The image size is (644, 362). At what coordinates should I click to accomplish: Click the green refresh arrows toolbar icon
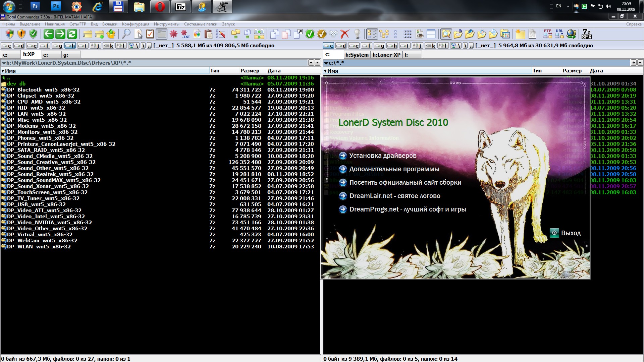click(x=72, y=34)
